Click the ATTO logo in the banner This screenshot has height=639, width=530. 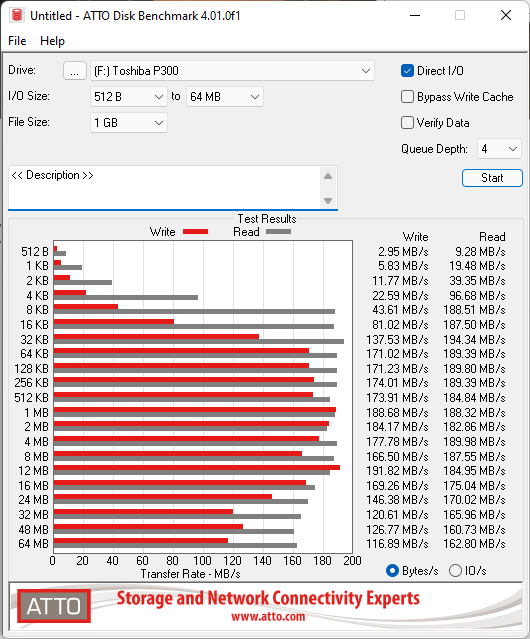54,606
